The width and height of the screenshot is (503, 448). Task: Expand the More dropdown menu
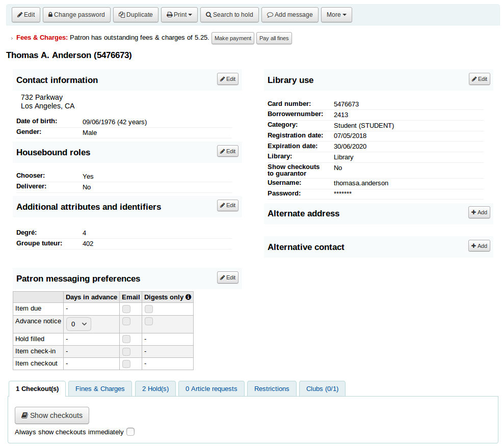(x=336, y=15)
